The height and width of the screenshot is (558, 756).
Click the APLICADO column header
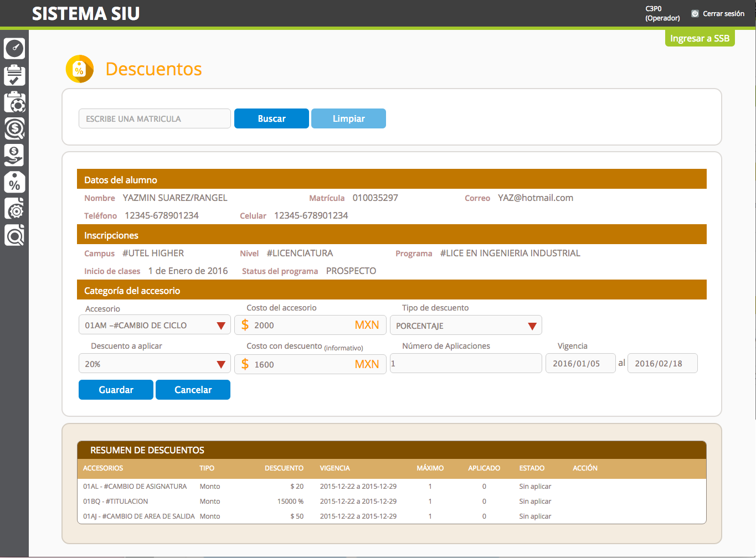(484, 468)
